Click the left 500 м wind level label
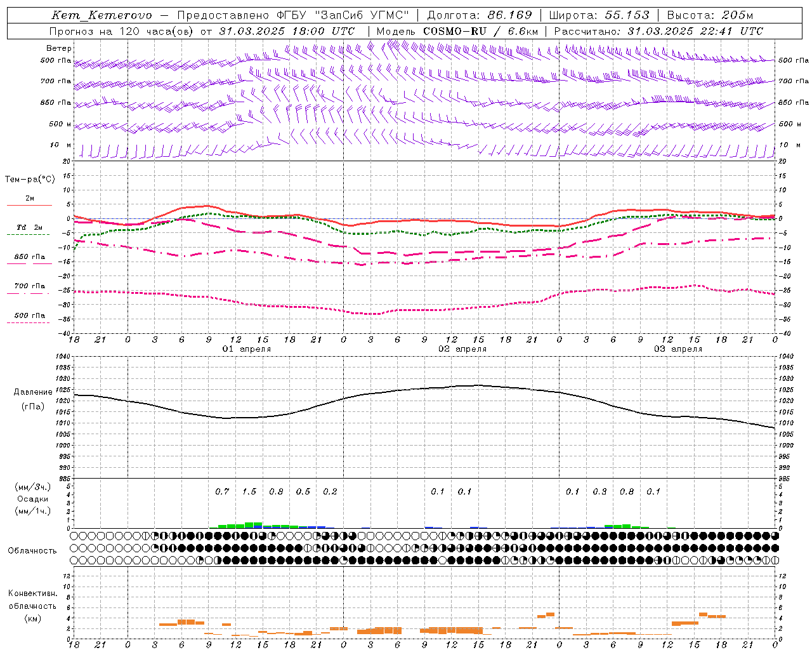The width and height of the screenshot is (812, 650). click(x=60, y=124)
